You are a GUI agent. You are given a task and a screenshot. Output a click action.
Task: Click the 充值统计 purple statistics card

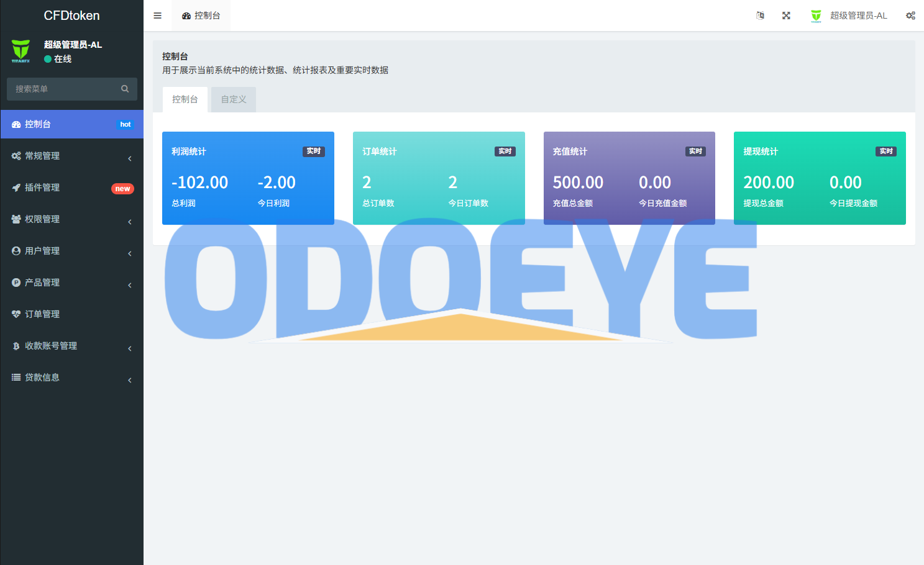coord(629,178)
